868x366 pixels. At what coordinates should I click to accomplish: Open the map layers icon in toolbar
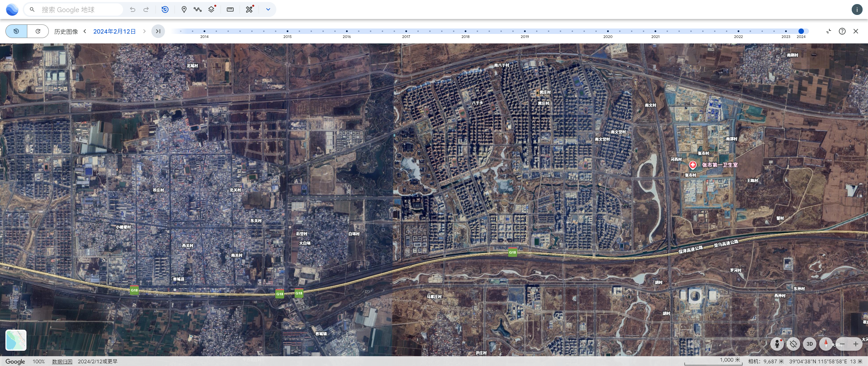[212, 9]
